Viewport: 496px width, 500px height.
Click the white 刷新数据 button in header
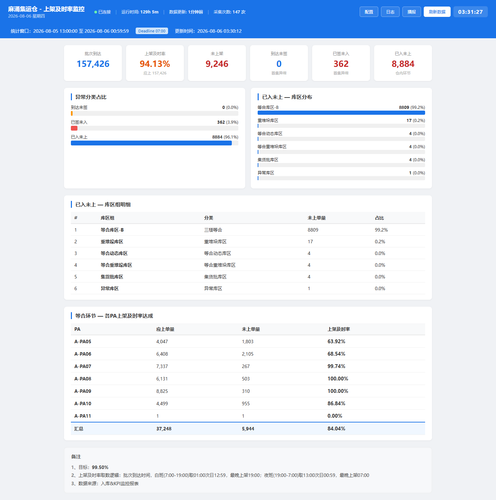pos(437,12)
